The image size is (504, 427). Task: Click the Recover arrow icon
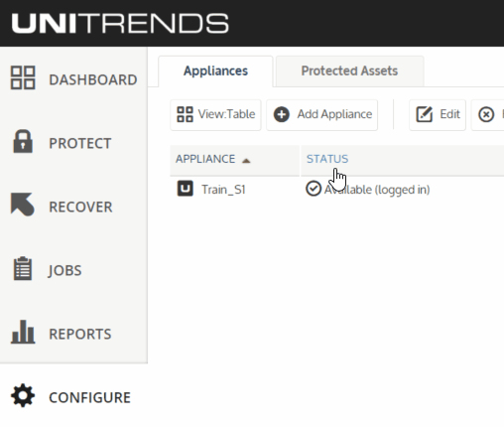coord(23,205)
